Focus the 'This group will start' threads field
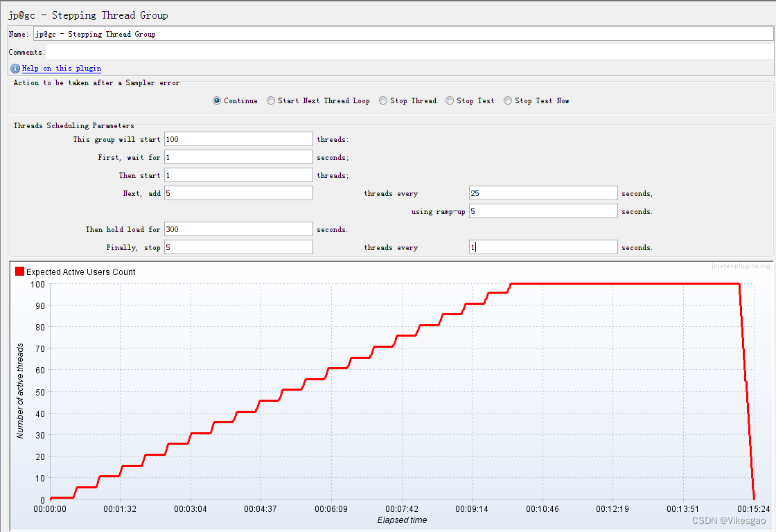 238,139
